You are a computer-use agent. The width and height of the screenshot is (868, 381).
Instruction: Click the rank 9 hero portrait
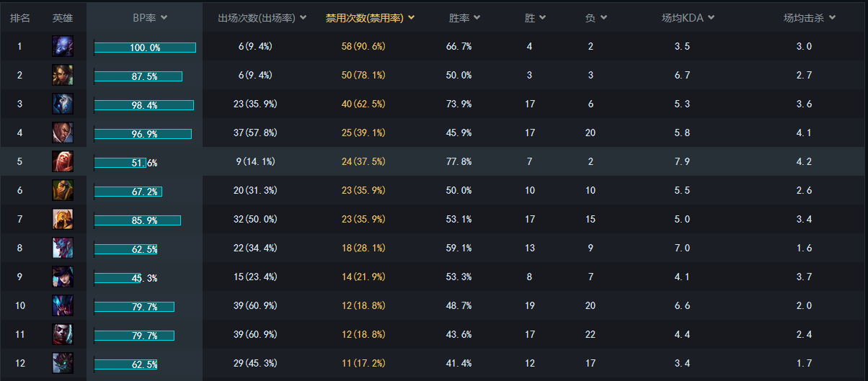coord(63,277)
